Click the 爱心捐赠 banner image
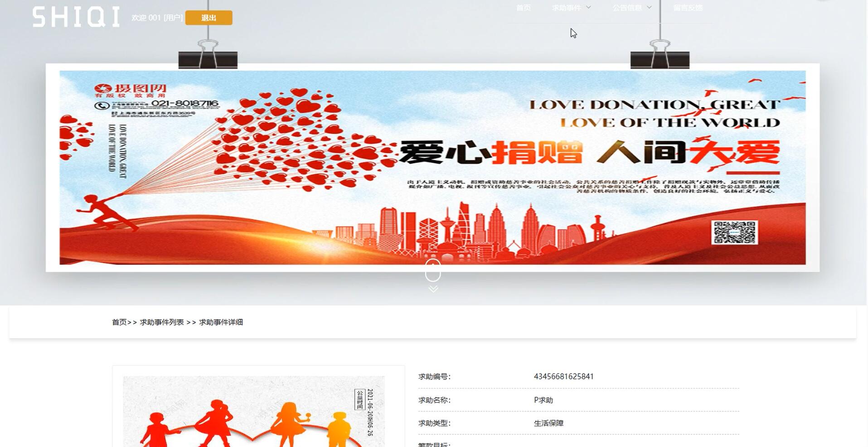 coord(432,168)
